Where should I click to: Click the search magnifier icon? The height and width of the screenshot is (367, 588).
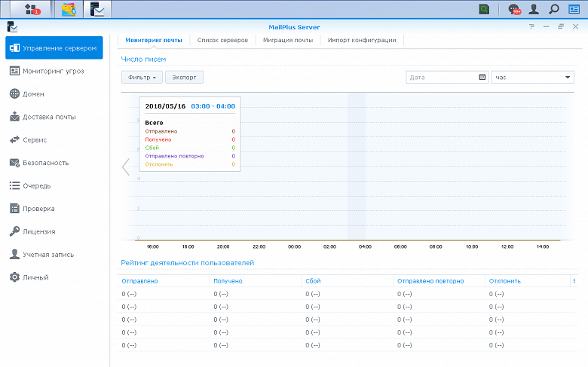[554, 9]
